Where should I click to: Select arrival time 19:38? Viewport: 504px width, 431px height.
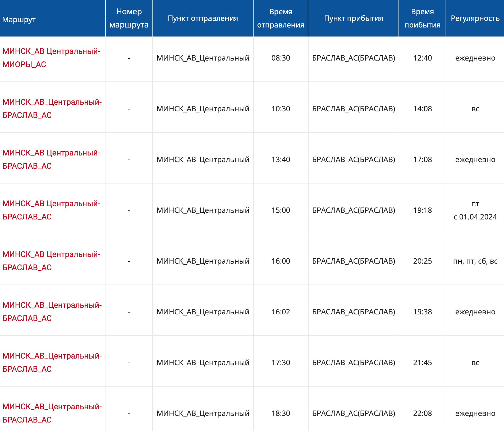(423, 312)
